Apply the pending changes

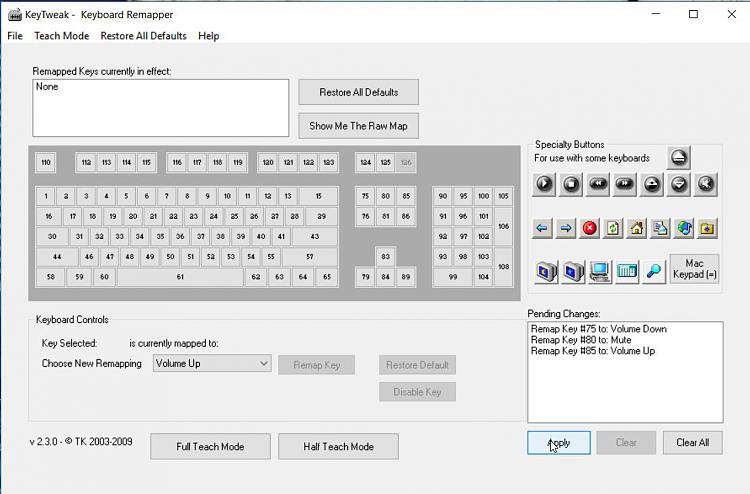tap(559, 443)
